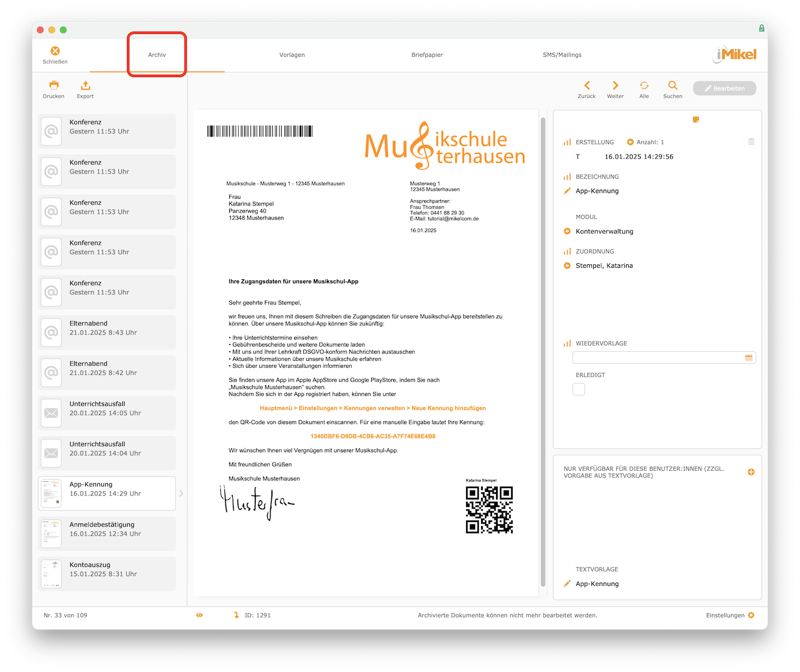This screenshot has width=800, height=672.
Task: Click pencil icon beside Textvorlage App-Kennung
Action: tap(567, 583)
